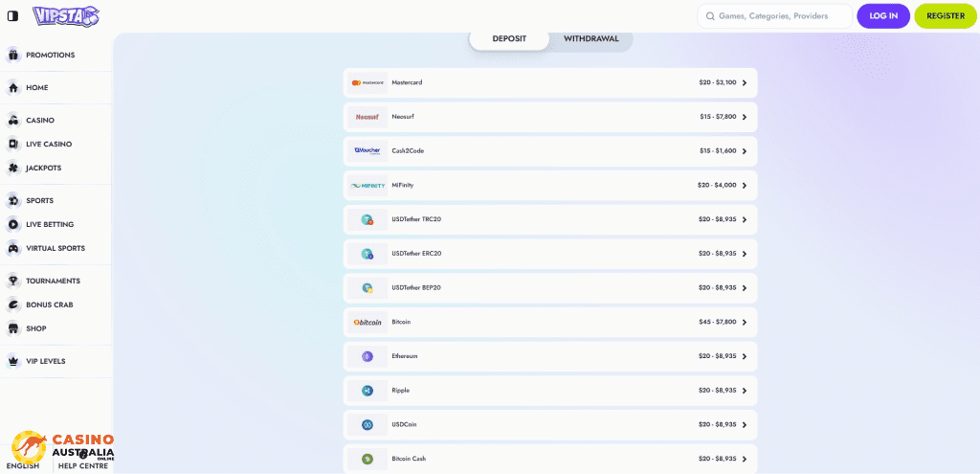This screenshot has width=980, height=474.
Task: Click the Live Betting play icon
Action: coord(13,224)
